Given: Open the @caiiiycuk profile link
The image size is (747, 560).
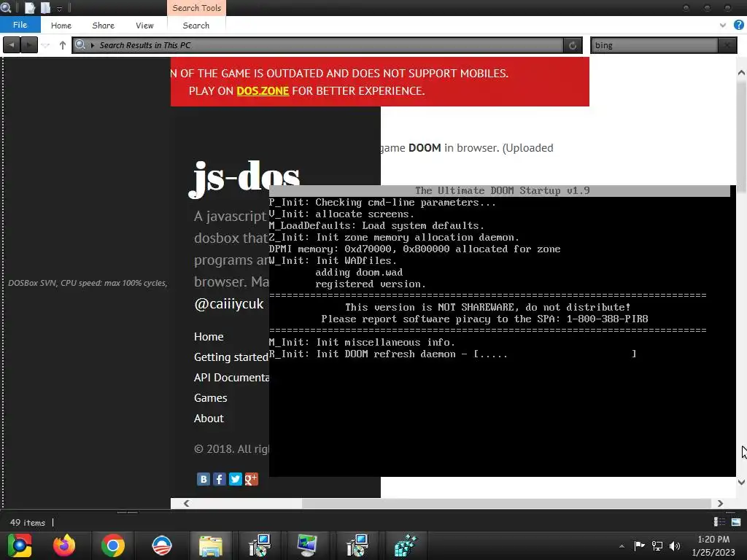Looking at the screenshot, I should tap(228, 304).
